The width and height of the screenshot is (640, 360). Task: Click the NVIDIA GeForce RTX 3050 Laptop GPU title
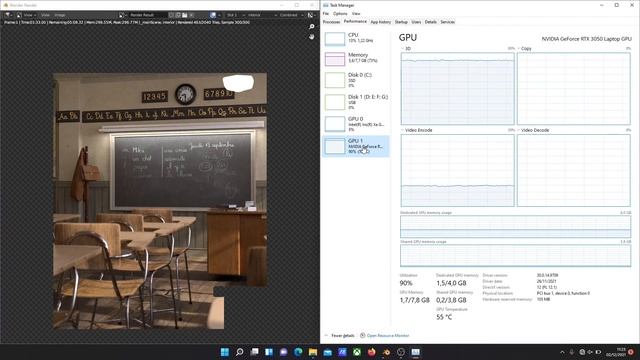pos(587,39)
